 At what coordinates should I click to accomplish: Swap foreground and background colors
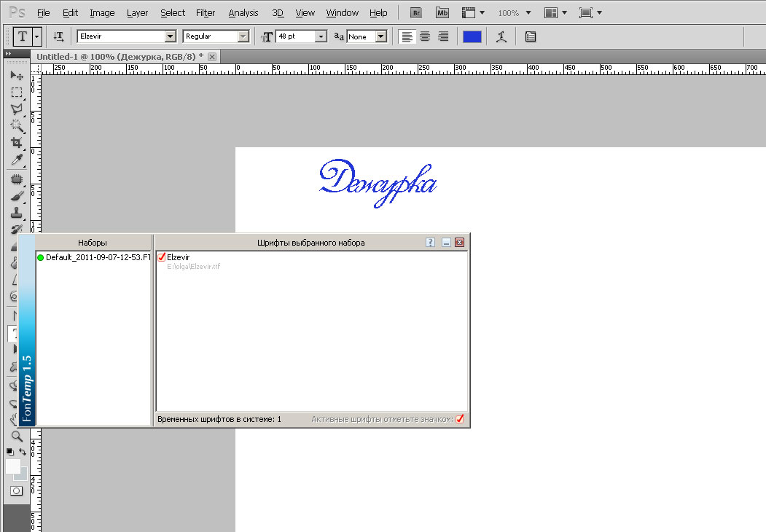point(23,452)
